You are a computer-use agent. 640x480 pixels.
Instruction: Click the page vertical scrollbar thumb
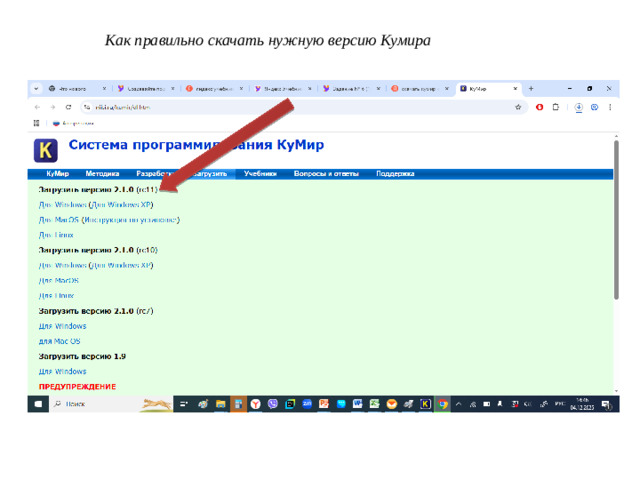(x=616, y=220)
